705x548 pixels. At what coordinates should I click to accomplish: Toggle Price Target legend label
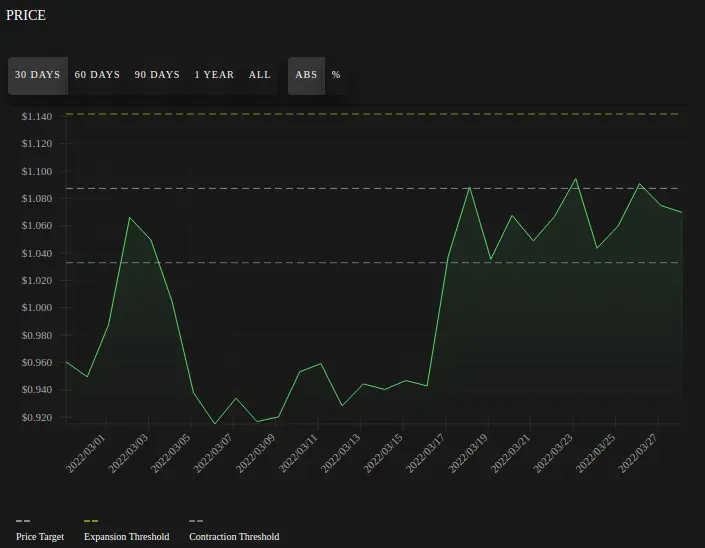coord(40,537)
